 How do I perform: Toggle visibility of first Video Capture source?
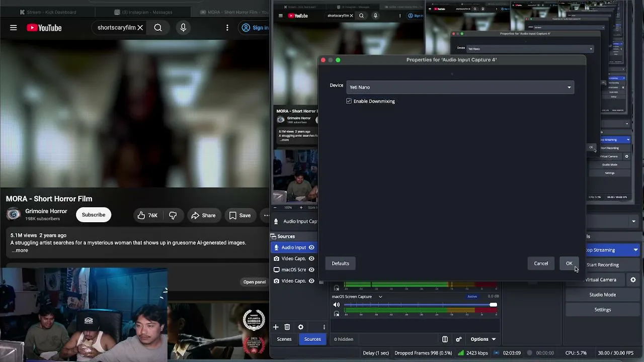pyautogui.click(x=311, y=258)
